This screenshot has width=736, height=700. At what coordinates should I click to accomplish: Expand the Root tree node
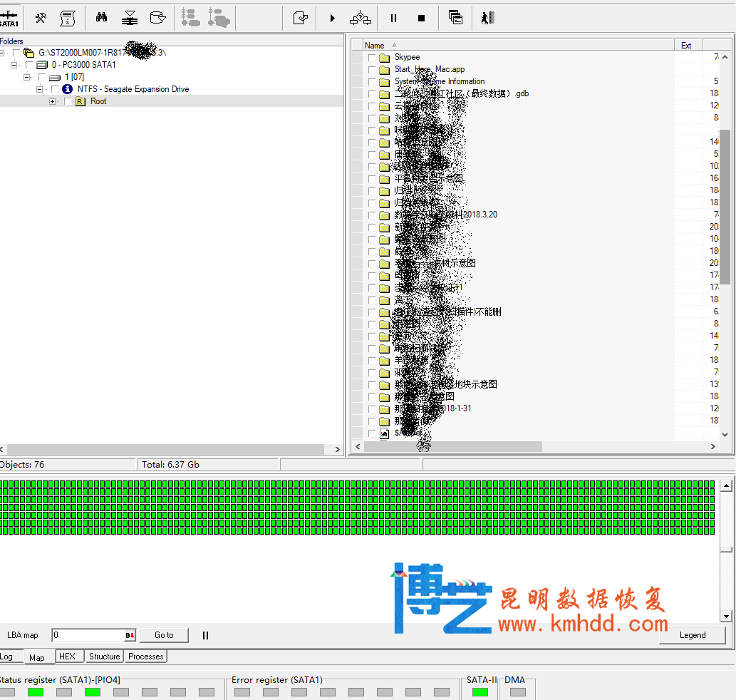53,101
